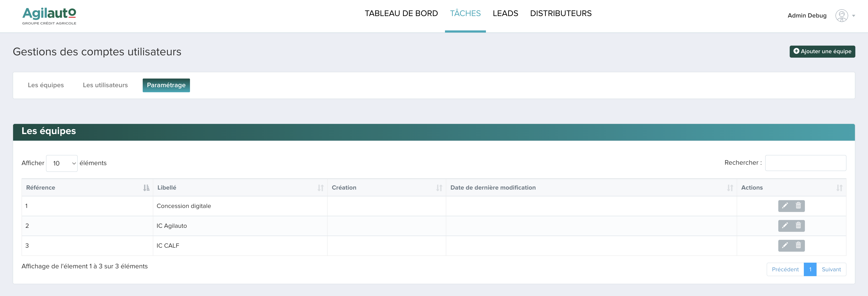Screen dimensions: 868x296
Task: Edit the IC CALF team
Action: point(785,245)
